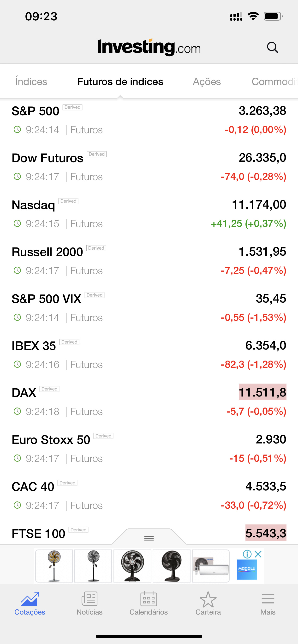Select the Cotações chart icon
Image resolution: width=298 pixels, height=644 pixels.
tap(30, 599)
